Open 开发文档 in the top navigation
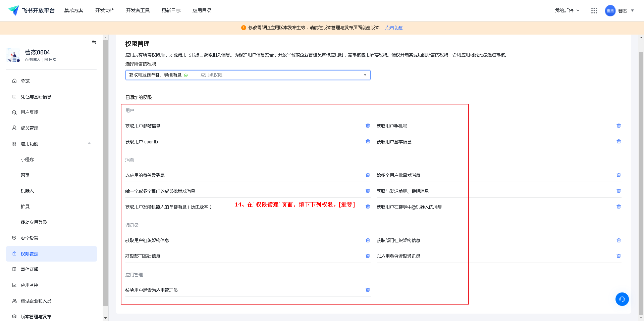The width and height of the screenshot is (644, 321). coord(105,10)
